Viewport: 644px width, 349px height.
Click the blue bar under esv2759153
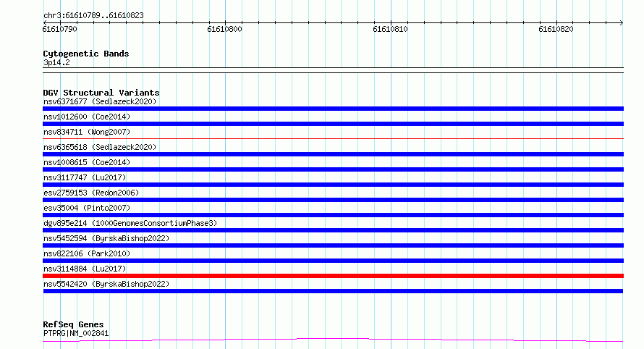click(x=333, y=200)
